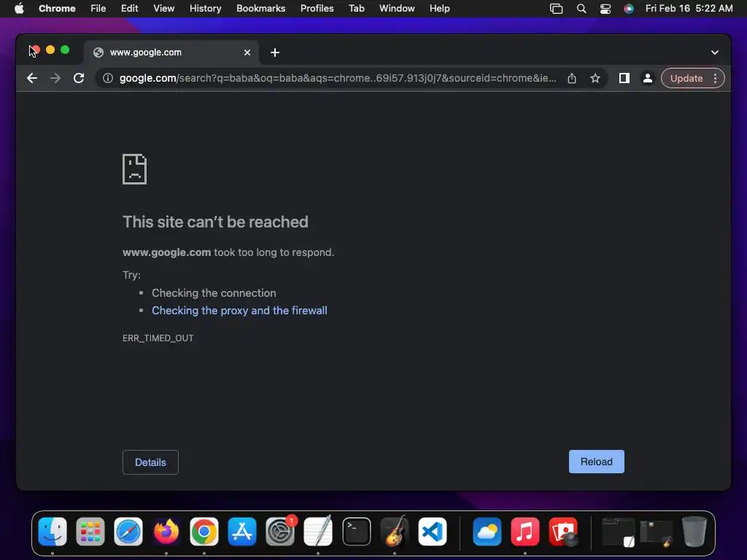This screenshot has width=747, height=560.
Task: Open Photo Booth from the Dock
Action: 563,532
